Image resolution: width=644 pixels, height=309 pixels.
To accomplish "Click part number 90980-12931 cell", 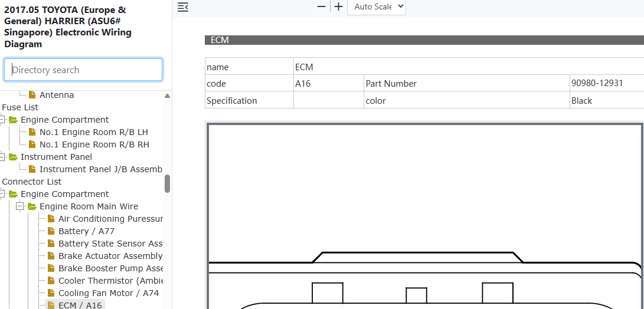I will 607,83.
